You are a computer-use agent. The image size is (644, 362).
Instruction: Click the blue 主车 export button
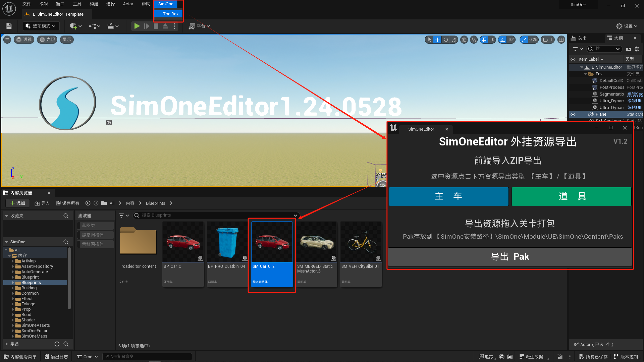(x=448, y=197)
